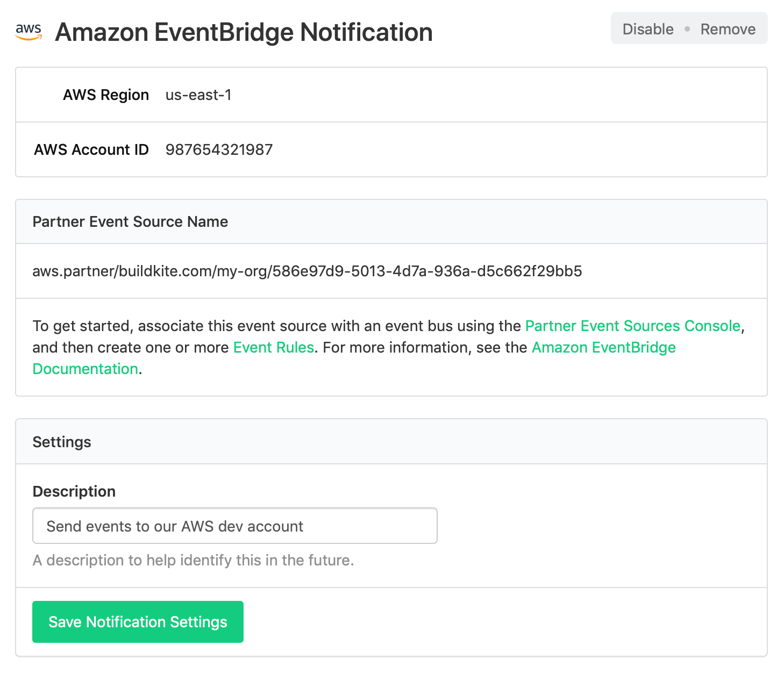Click the AWS Account ID row label
Screen dimensions: 784x674
[x=91, y=149]
